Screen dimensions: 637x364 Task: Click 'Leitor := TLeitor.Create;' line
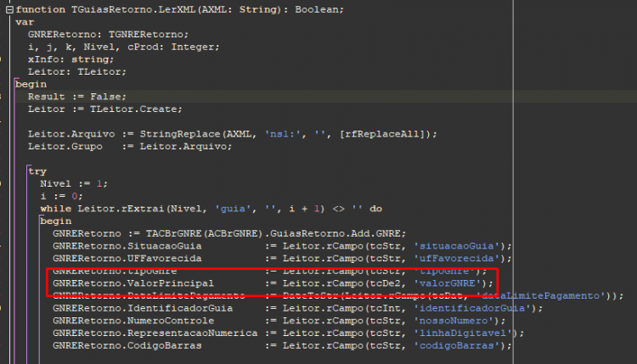click(x=104, y=109)
